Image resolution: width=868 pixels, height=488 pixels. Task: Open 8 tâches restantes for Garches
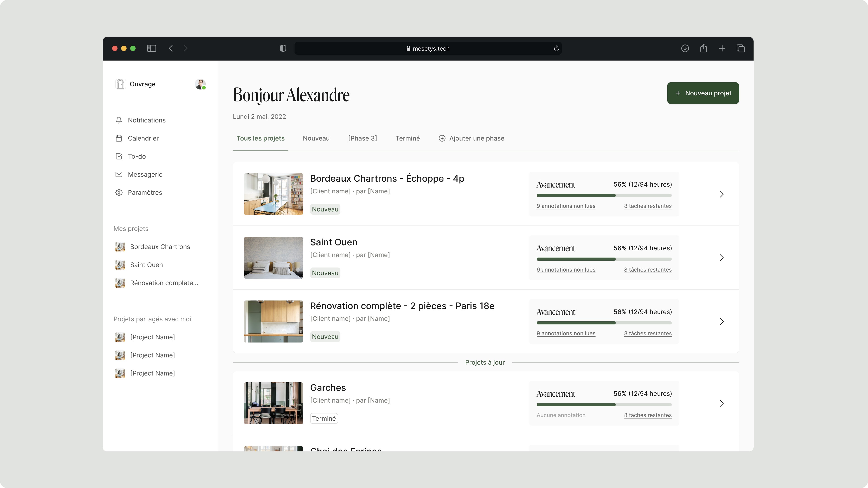648,415
